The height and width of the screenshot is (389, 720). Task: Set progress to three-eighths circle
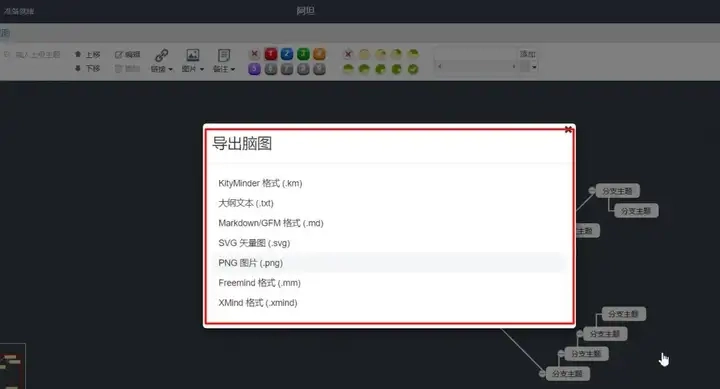pyautogui.click(x=413, y=54)
